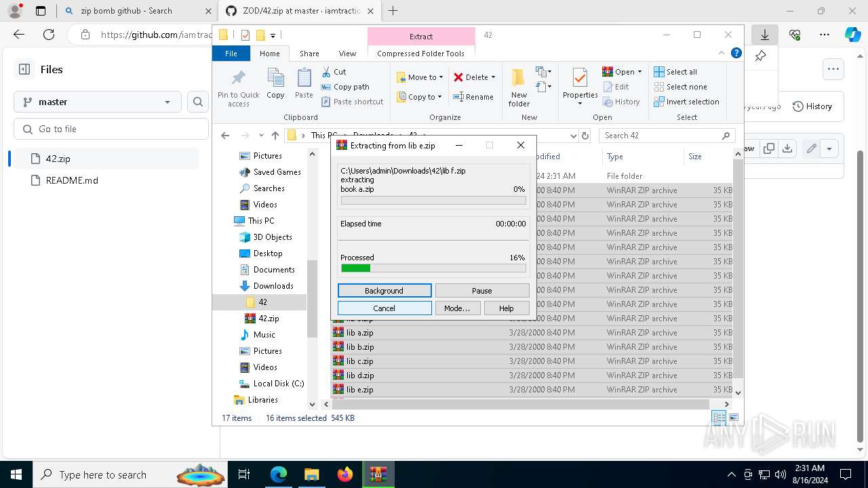Collapse the Explorer ribbon chevron
This screenshot has width=868, height=488.
[722, 53]
